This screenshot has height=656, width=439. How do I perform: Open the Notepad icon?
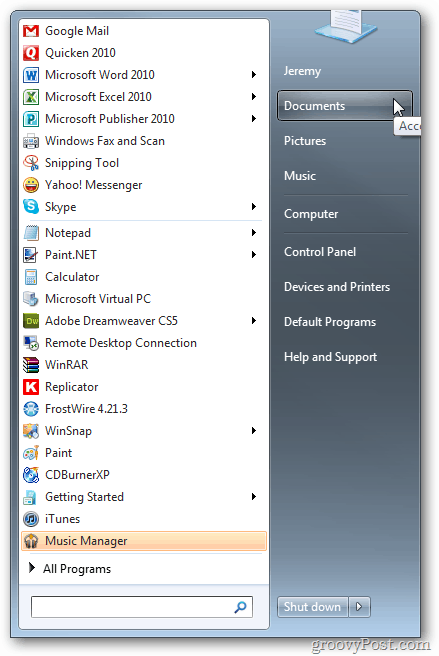[31, 233]
